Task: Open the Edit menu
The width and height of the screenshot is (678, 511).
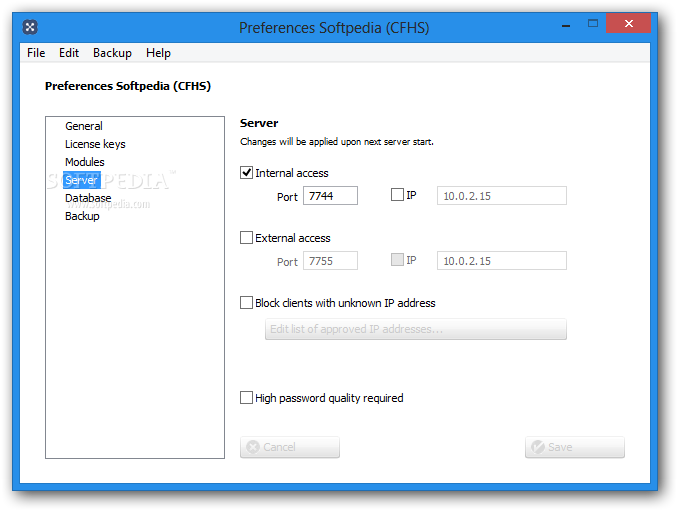Action: point(69,53)
